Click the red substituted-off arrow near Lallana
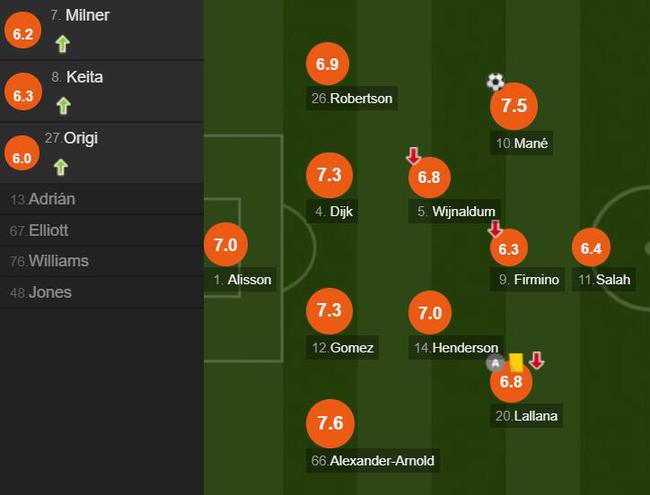650x495 pixels. 537,361
